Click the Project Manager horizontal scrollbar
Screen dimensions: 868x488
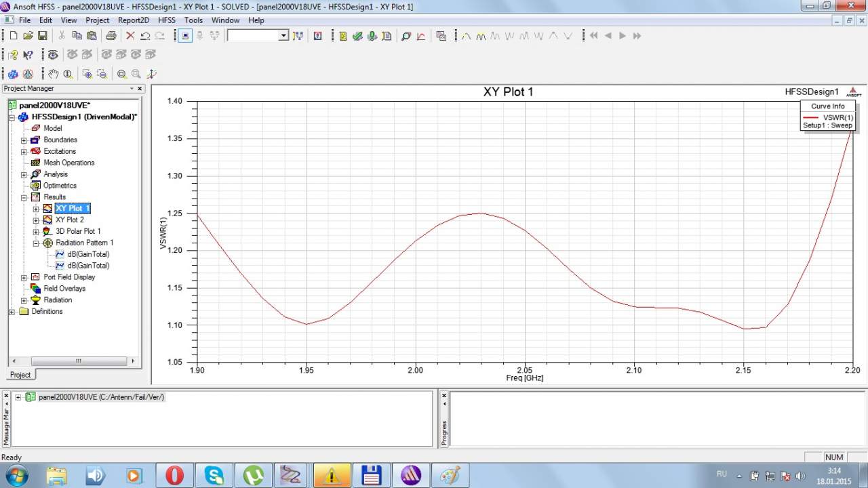pos(78,361)
